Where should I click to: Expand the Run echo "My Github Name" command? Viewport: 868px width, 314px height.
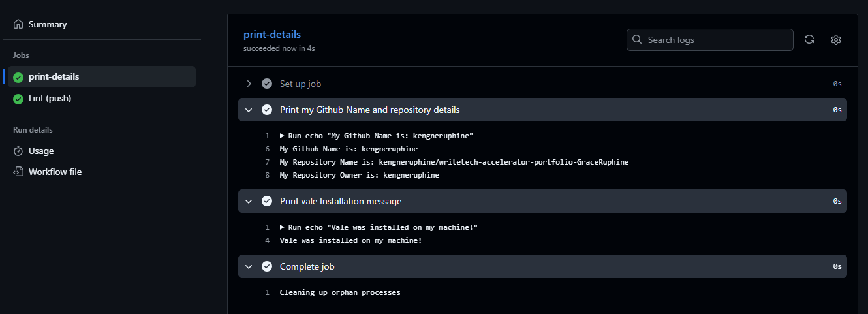coord(282,136)
